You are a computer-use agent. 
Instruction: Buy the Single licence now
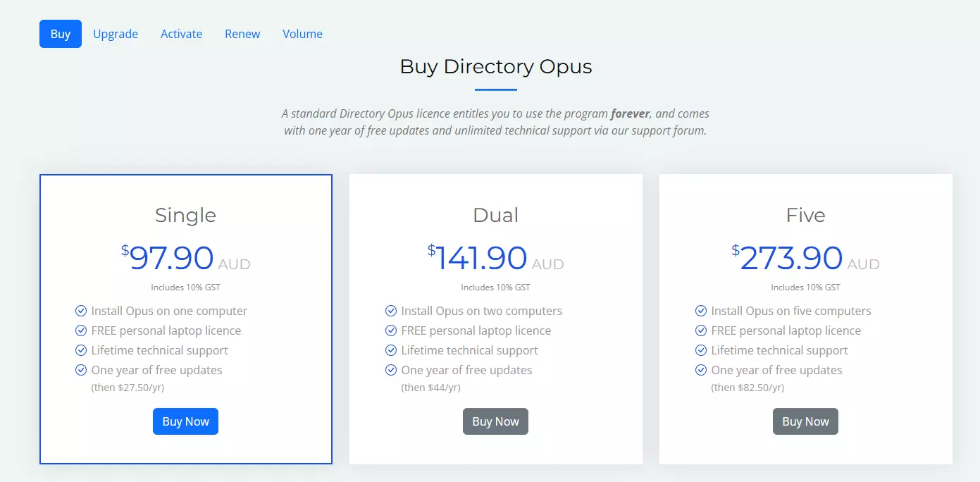click(185, 421)
